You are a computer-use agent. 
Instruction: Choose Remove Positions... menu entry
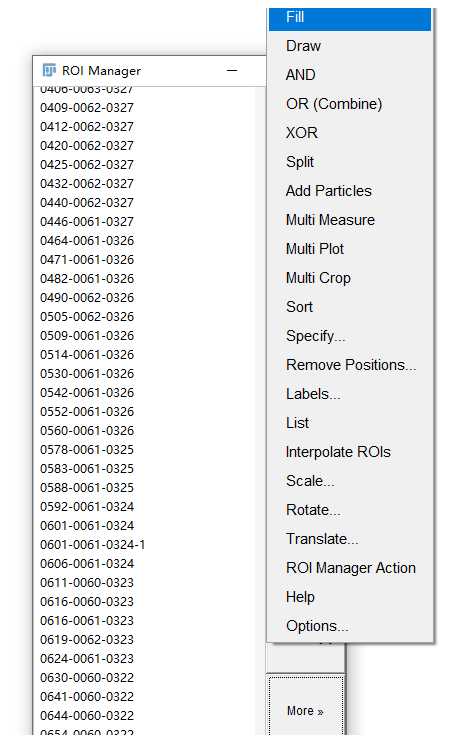(x=350, y=365)
